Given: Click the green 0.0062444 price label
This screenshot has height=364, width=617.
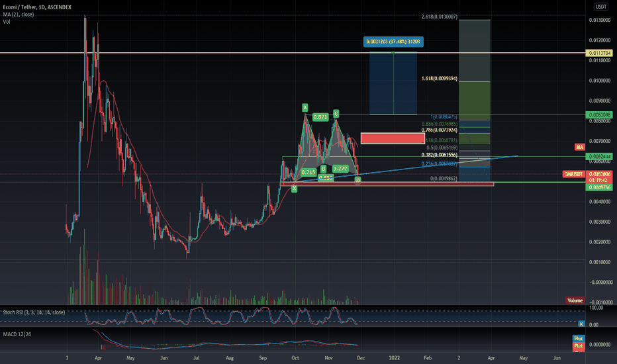Looking at the screenshot, I should (599, 157).
